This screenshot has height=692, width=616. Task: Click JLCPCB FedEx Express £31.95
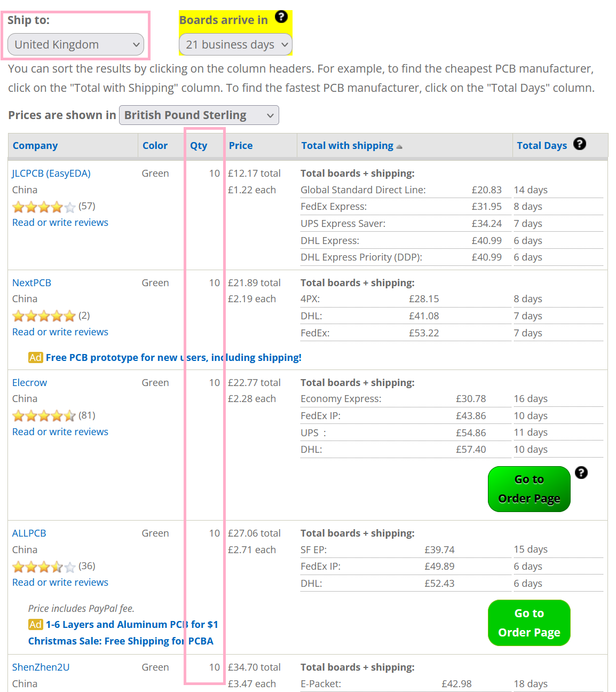coord(486,207)
